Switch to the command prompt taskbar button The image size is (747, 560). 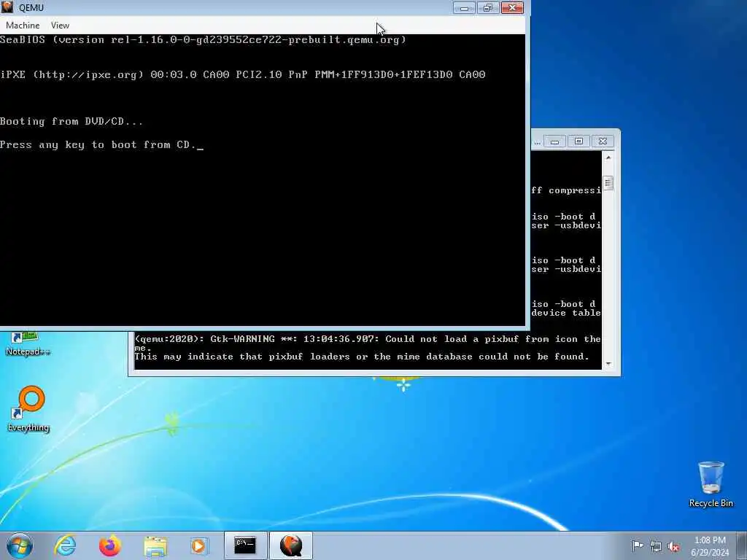coord(245,545)
